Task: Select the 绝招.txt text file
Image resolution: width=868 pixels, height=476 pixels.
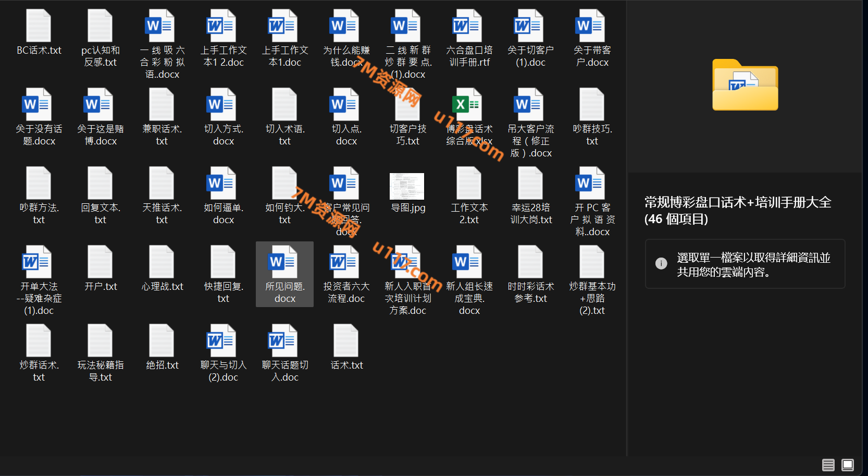Action: pyautogui.click(x=162, y=341)
